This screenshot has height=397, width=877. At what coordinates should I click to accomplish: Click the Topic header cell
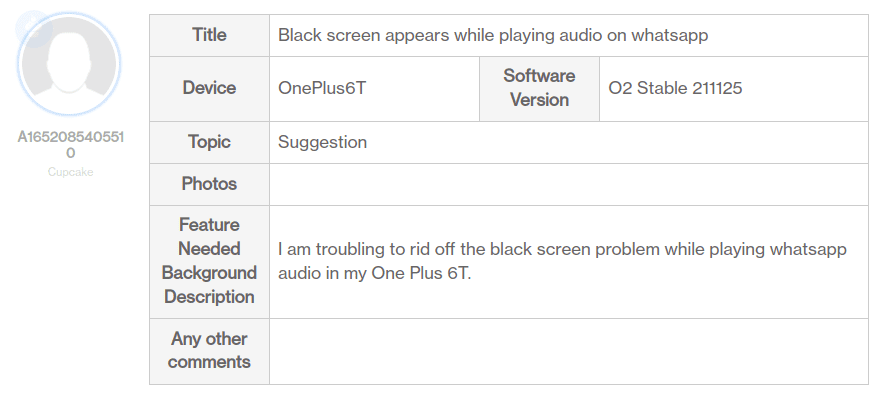(209, 142)
